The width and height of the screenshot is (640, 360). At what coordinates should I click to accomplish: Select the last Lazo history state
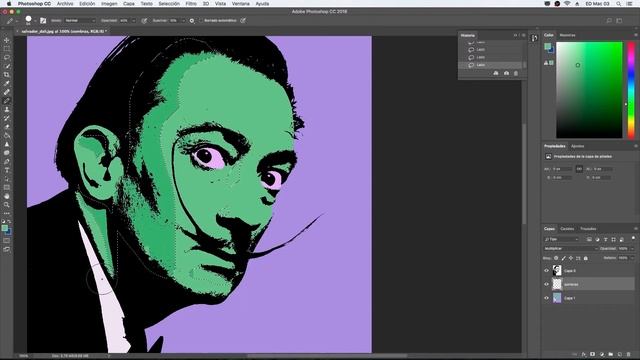click(x=491, y=65)
